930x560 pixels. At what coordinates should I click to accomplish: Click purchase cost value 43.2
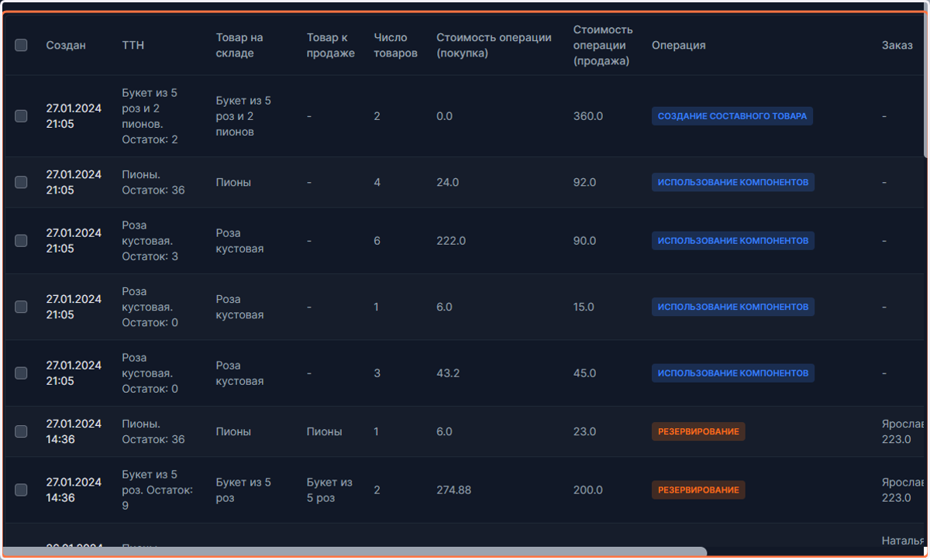[x=448, y=373]
